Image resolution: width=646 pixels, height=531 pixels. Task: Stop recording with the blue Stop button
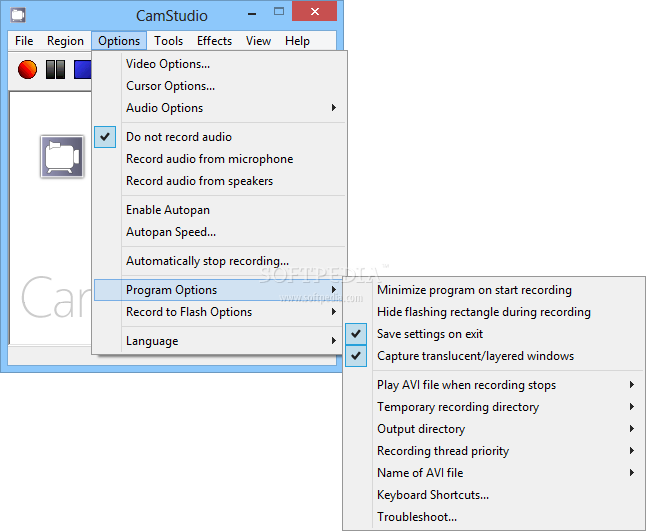pyautogui.click(x=82, y=69)
